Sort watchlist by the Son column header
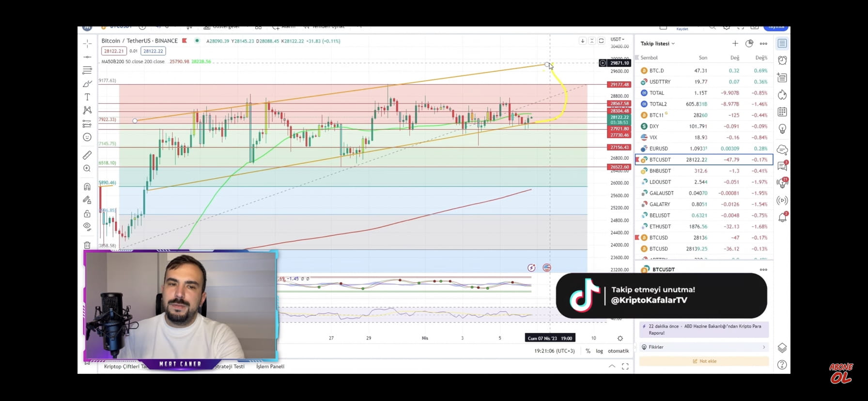 [x=703, y=58]
